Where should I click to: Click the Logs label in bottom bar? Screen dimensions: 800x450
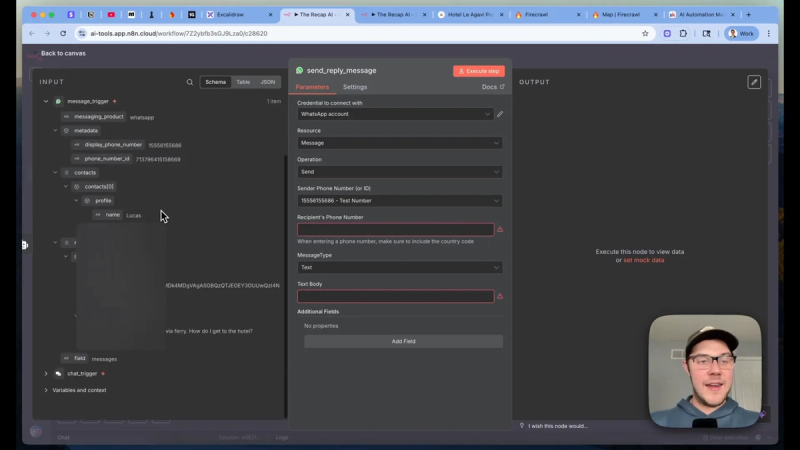(x=282, y=437)
